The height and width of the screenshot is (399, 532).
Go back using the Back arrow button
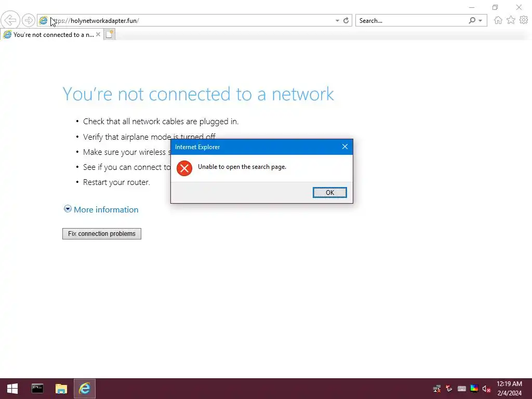pyautogui.click(x=10, y=20)
